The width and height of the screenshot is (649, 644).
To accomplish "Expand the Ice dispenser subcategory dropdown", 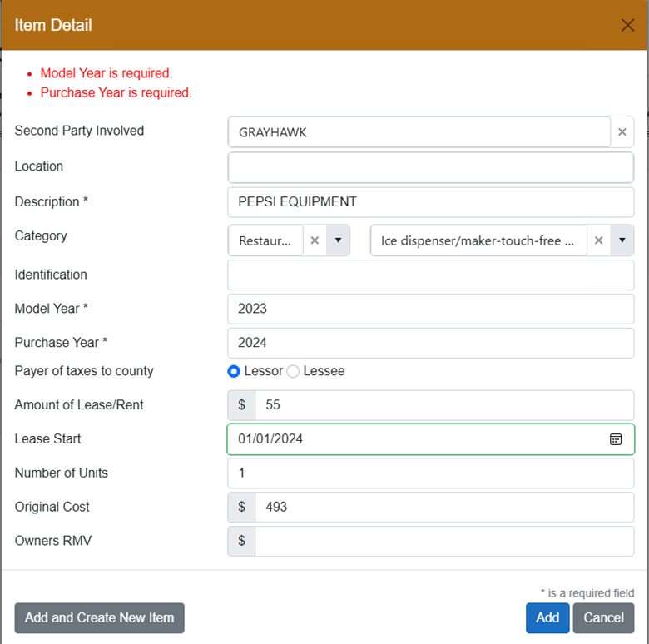I will click(622, 240).
